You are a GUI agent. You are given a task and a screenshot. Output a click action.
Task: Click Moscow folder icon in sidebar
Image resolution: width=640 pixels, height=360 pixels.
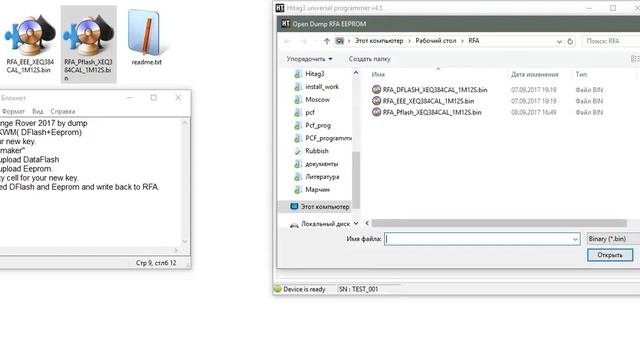(298, 100)
